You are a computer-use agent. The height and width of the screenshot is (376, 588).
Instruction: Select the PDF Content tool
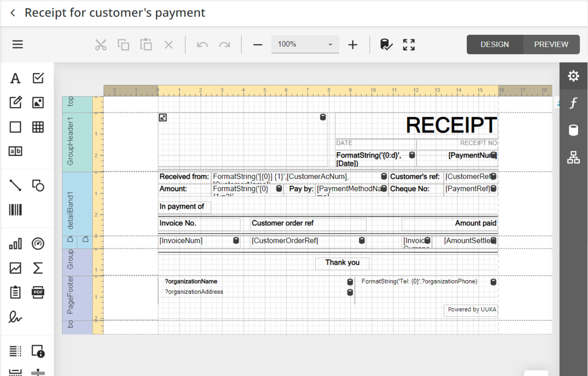pos(38,292)
